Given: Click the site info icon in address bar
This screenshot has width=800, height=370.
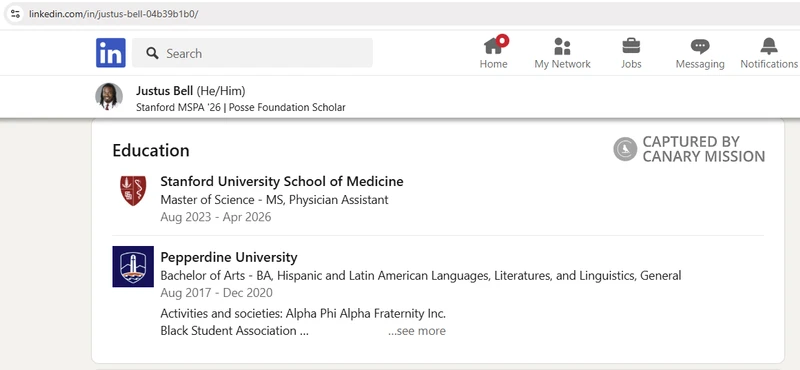Looking at the screenshot, I should coord(15,14).
